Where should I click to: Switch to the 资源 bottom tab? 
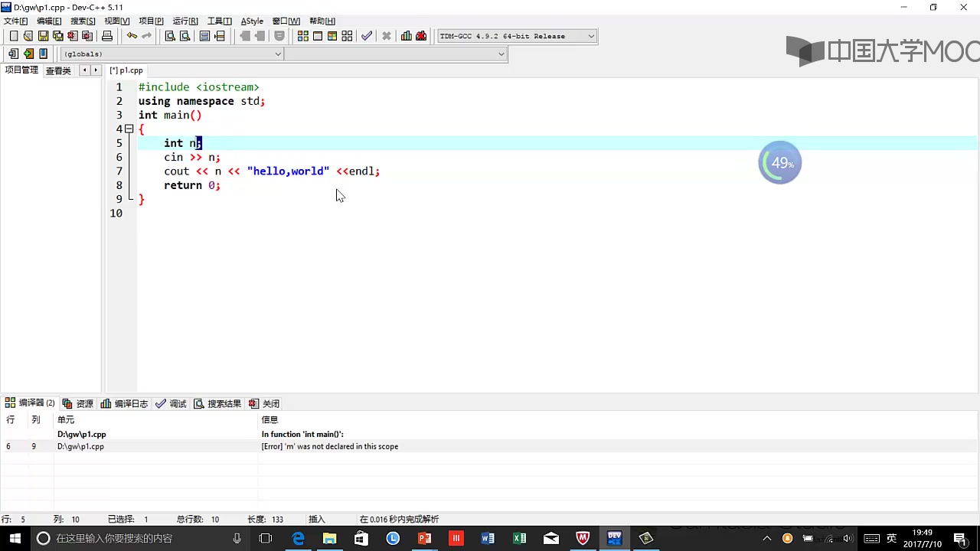(x=78, y=403)
